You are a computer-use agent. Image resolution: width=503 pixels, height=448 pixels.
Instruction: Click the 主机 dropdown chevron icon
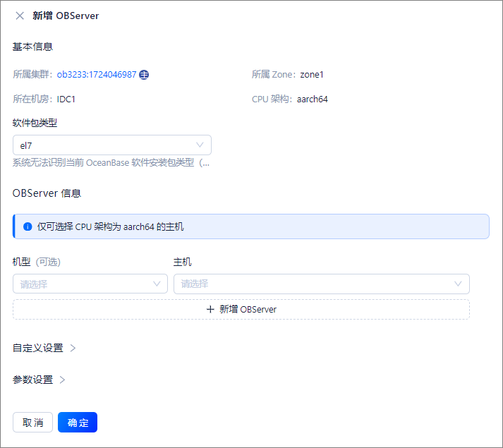[458, 284]
